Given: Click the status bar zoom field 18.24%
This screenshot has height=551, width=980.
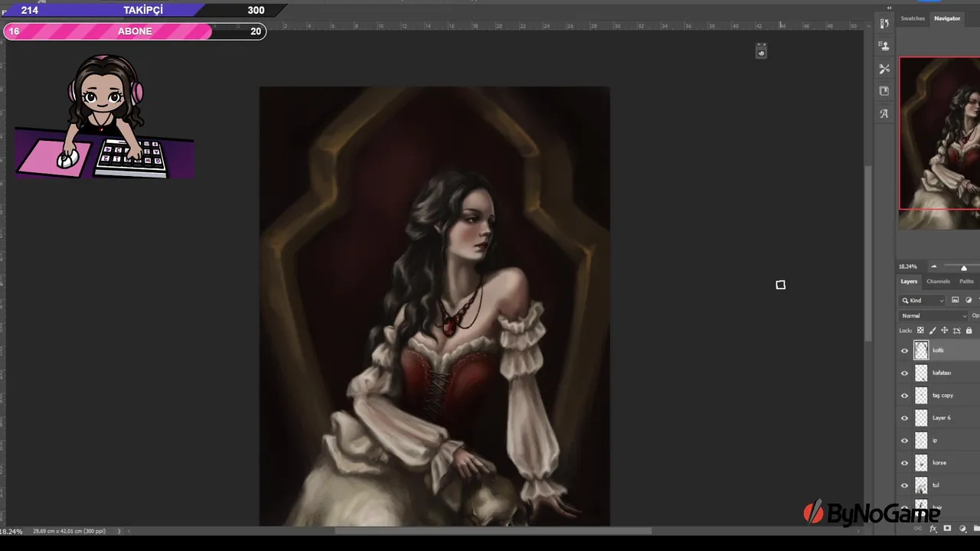Looking at the screenshot, I should 10,531.
